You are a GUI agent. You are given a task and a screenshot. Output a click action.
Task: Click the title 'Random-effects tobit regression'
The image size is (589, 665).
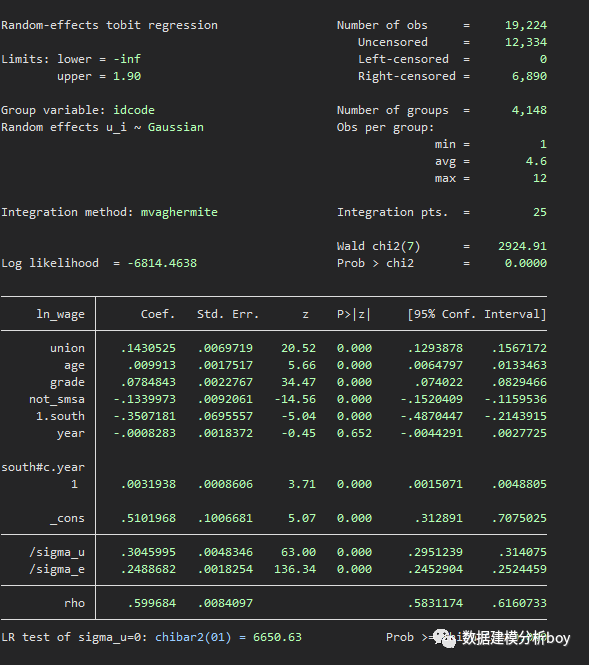(109, 25)
